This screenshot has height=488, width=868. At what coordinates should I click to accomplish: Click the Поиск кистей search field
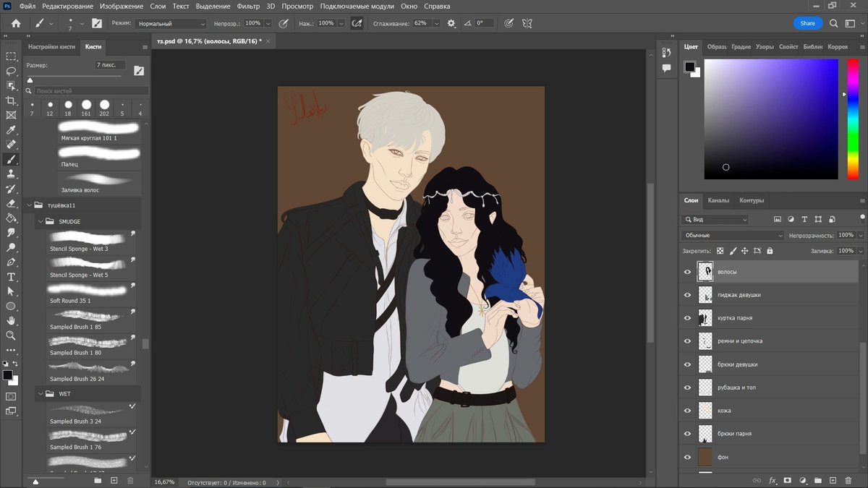(x=92, y=91)
